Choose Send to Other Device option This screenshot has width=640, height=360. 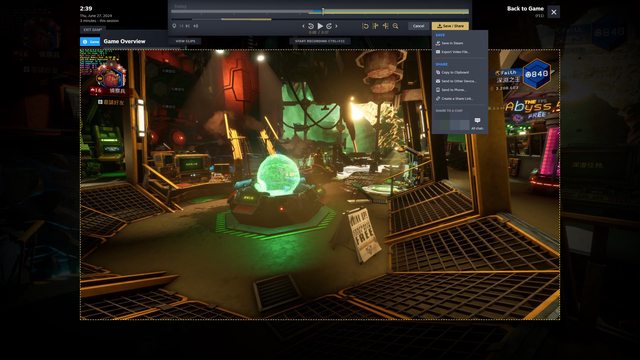coord(456,81)
